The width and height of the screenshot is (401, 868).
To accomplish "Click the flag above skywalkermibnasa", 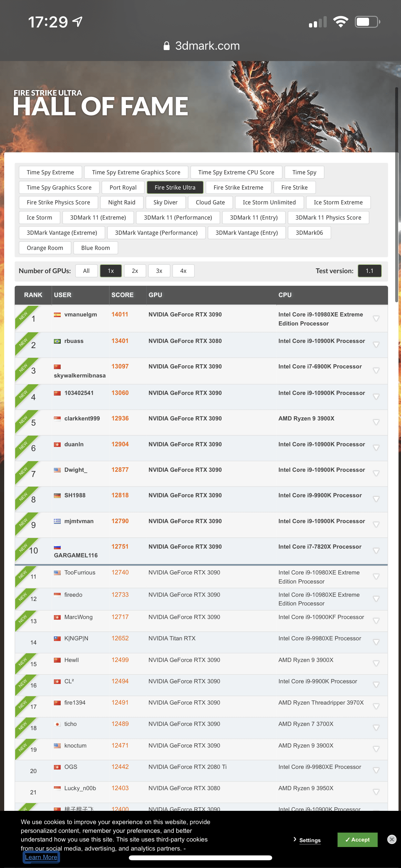I will click(x=57, y=367).
